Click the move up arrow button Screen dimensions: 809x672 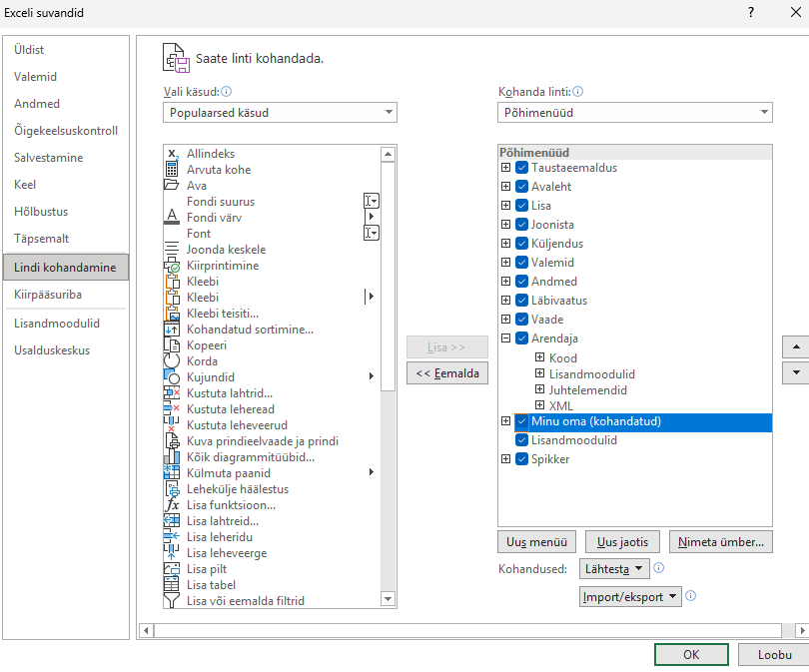[x=796, y=346]
